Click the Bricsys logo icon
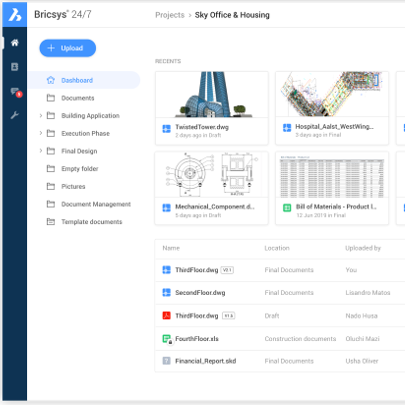405x405 pixels. coord(15,15)
